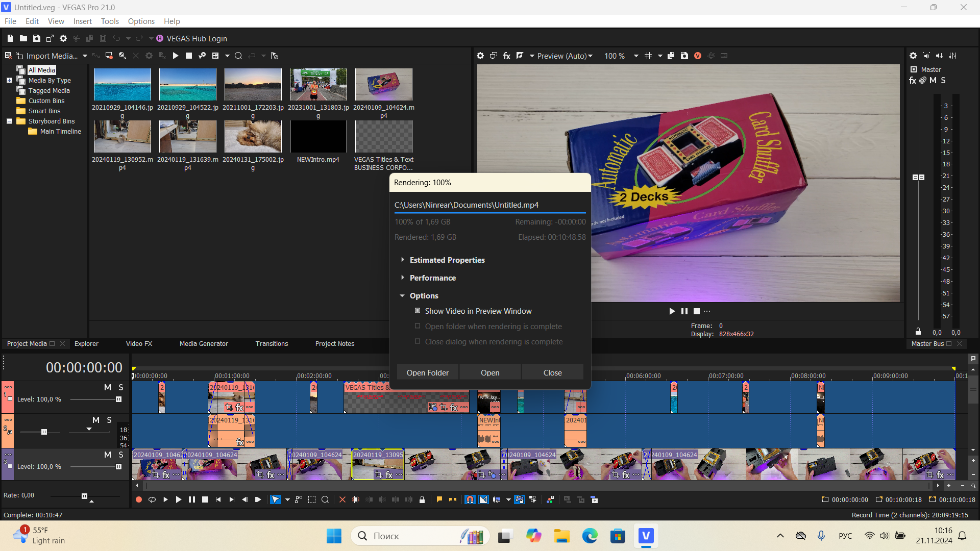The image size is (980, 551).
Task: Click the track 1 Level slider
Action: pos(118,399)
